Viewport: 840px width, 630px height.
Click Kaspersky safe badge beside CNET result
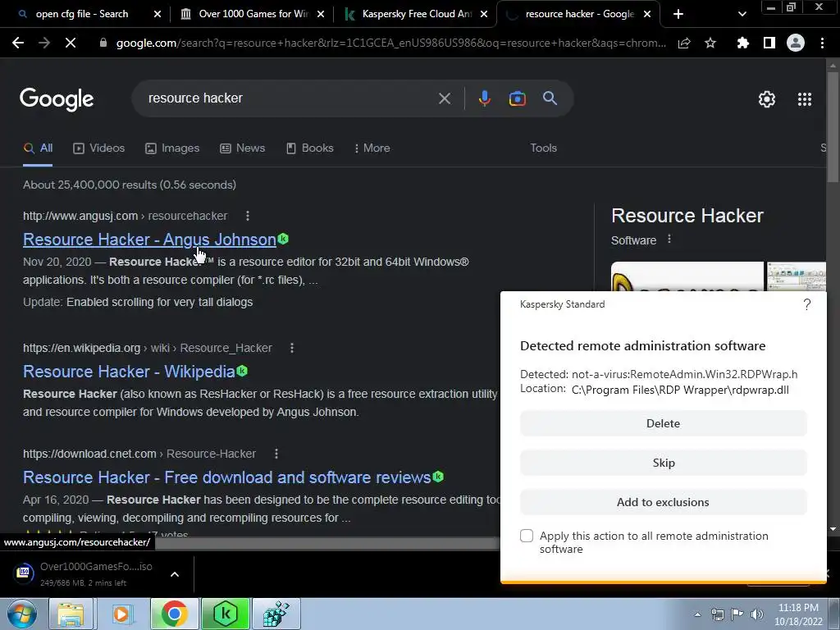point(438,477)
